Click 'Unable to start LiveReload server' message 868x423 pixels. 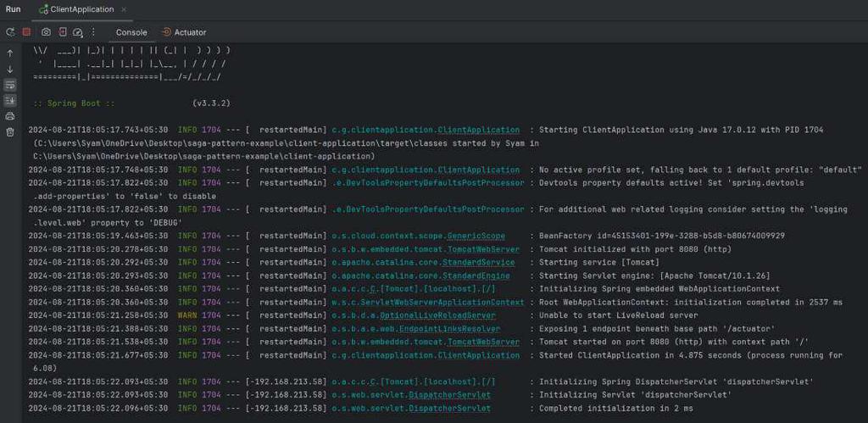coord(618,315)
